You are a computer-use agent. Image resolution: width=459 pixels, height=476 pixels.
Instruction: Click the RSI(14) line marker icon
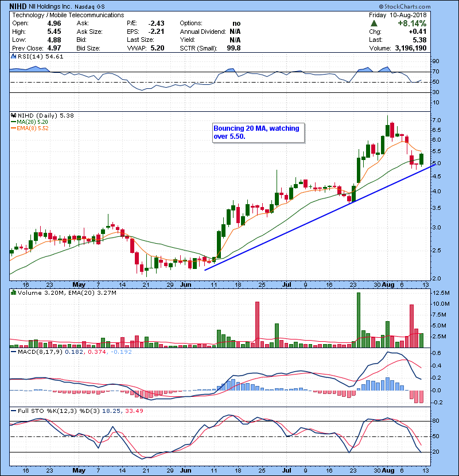click(x=13, y=57)
